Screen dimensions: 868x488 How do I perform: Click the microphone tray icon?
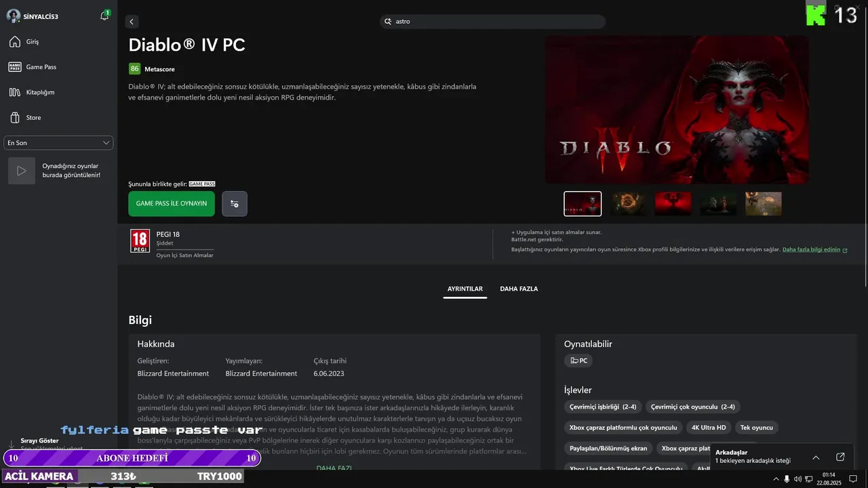787,479
